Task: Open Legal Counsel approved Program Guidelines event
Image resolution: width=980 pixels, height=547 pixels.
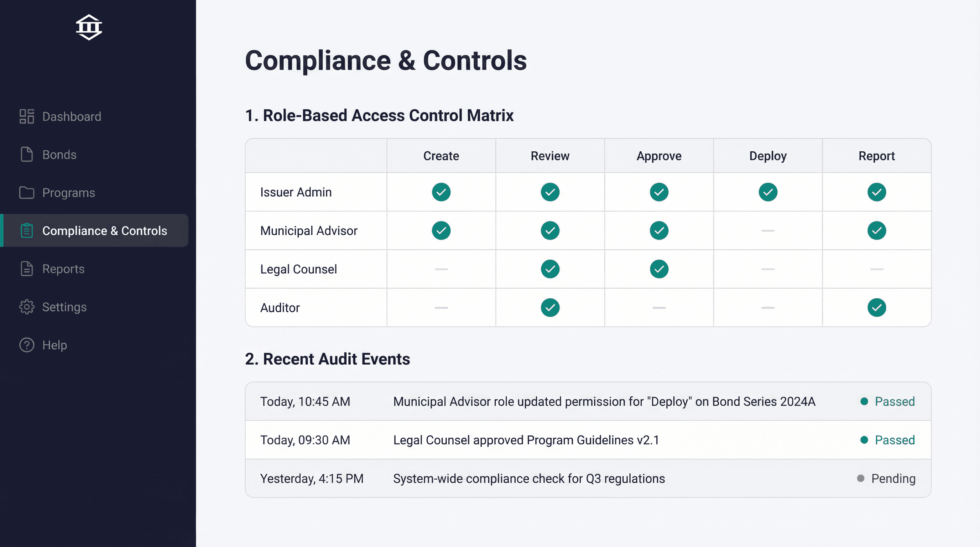Action: tap(588, 440)
